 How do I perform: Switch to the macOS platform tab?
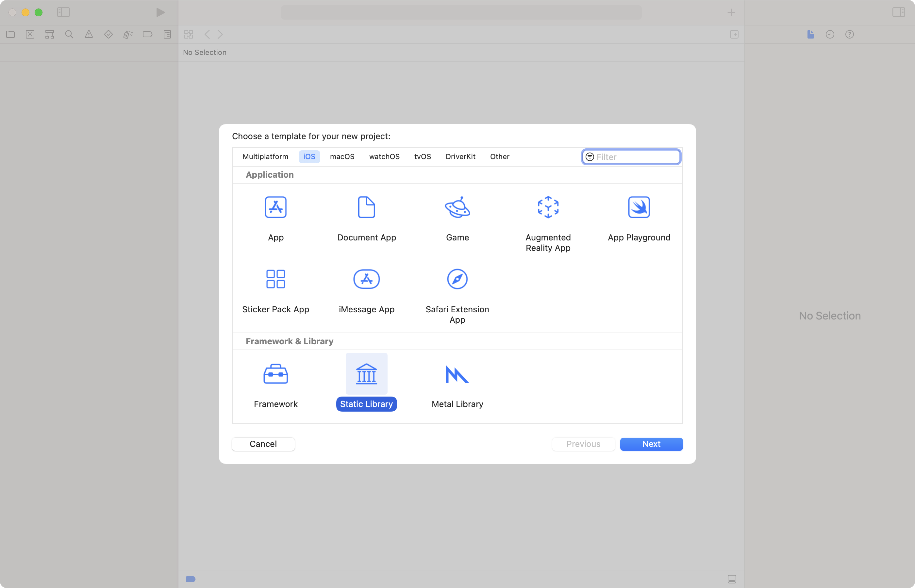(342, 156)
